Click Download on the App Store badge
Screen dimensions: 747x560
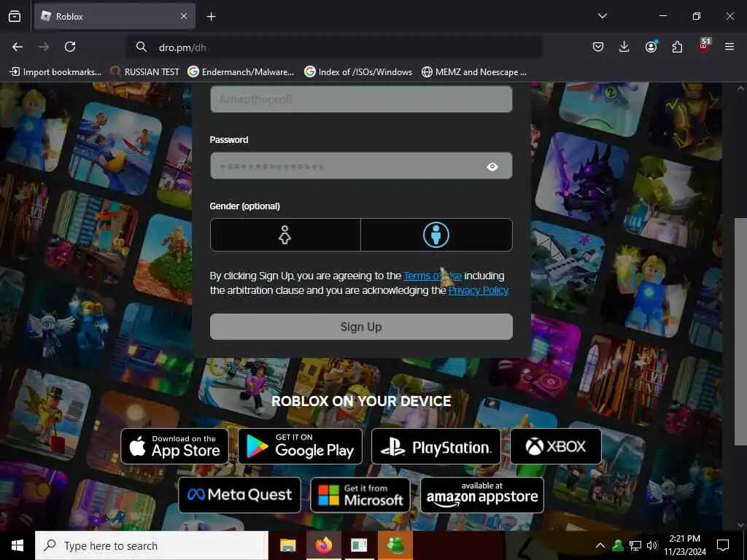tap(174, 446)
